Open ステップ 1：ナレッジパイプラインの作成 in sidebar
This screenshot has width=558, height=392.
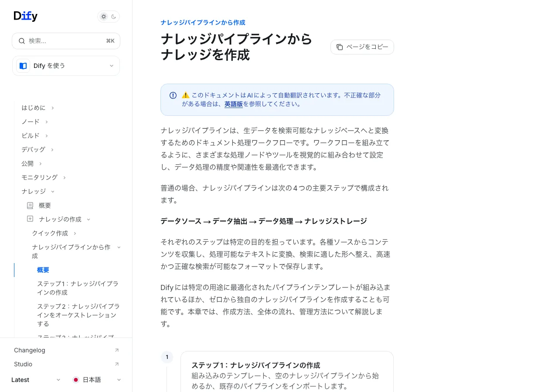pyautogui.click(x=78, y=288)
